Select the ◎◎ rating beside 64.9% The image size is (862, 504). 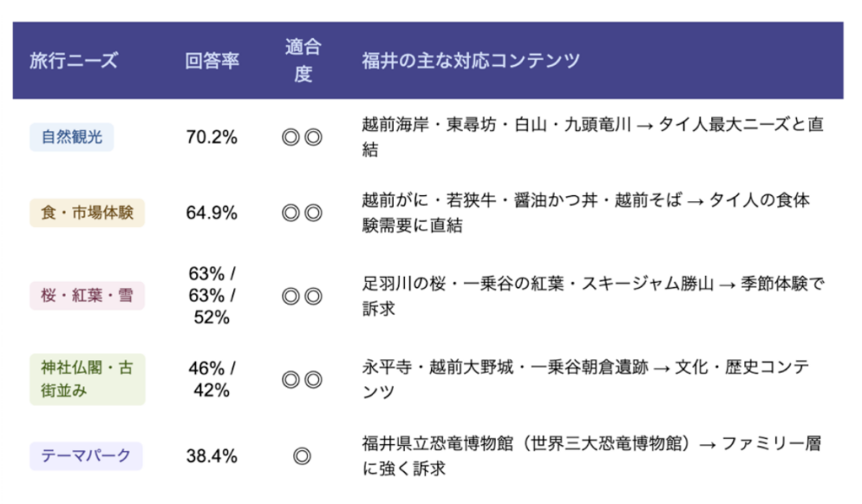(302, 213)
